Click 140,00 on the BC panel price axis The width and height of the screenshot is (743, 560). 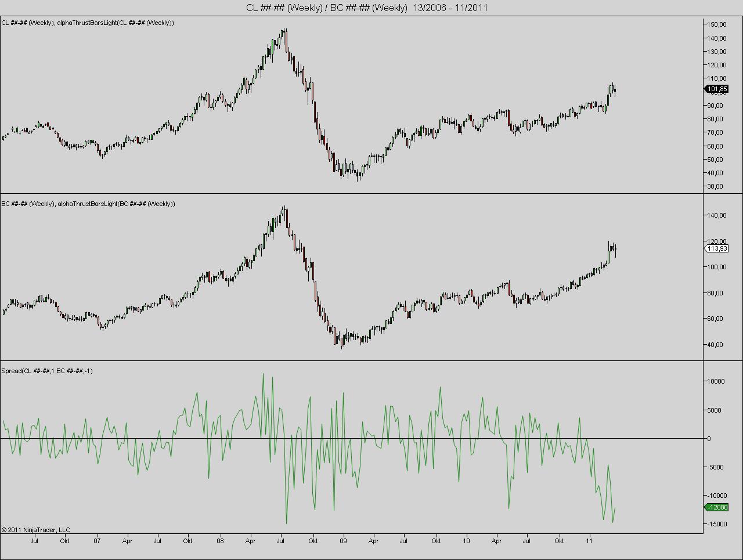click(x=717, y=215)
